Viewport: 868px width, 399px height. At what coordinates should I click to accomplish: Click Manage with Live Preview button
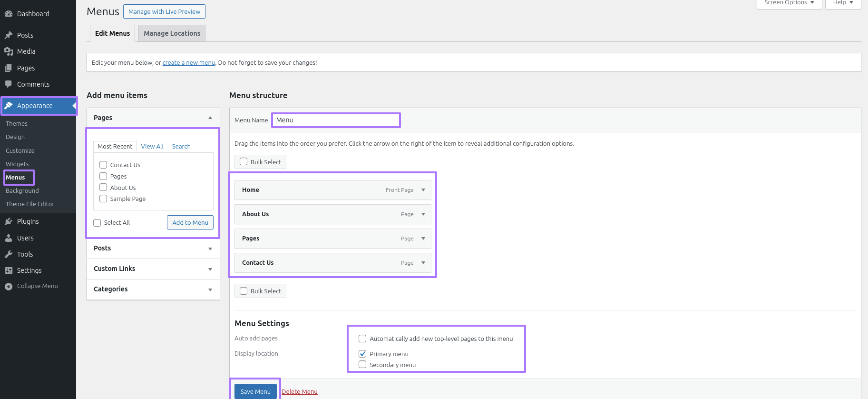click(x=164, y=11)
